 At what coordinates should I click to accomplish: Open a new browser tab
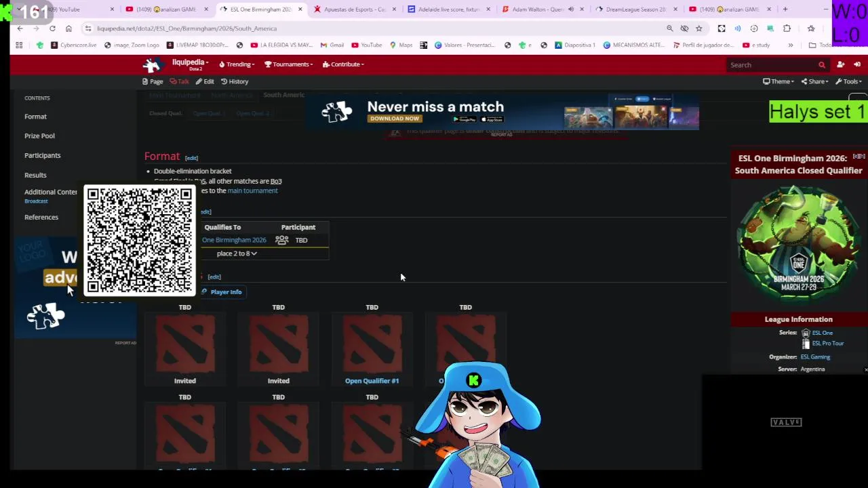click(785, 9)
